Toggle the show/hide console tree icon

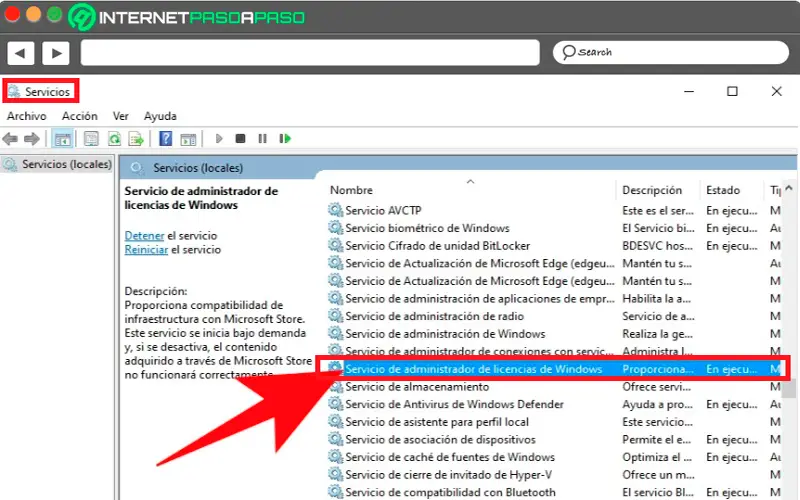pos(63,139)
